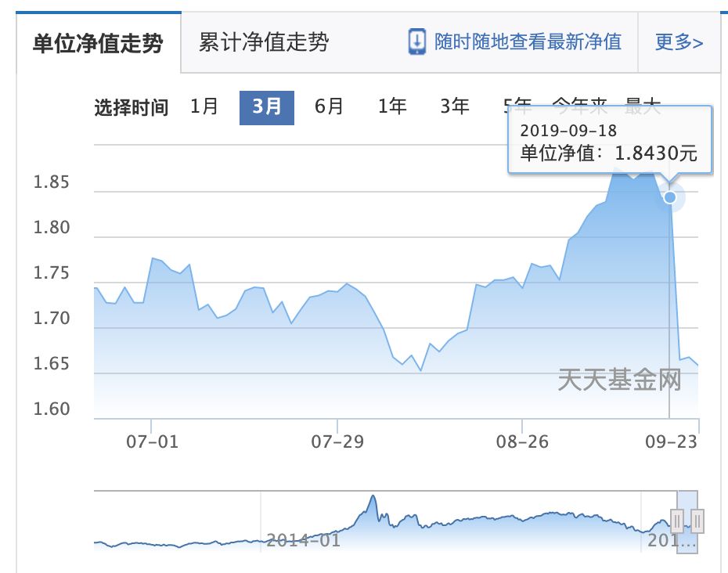Open the 更多> link

[x=679, y=42]
